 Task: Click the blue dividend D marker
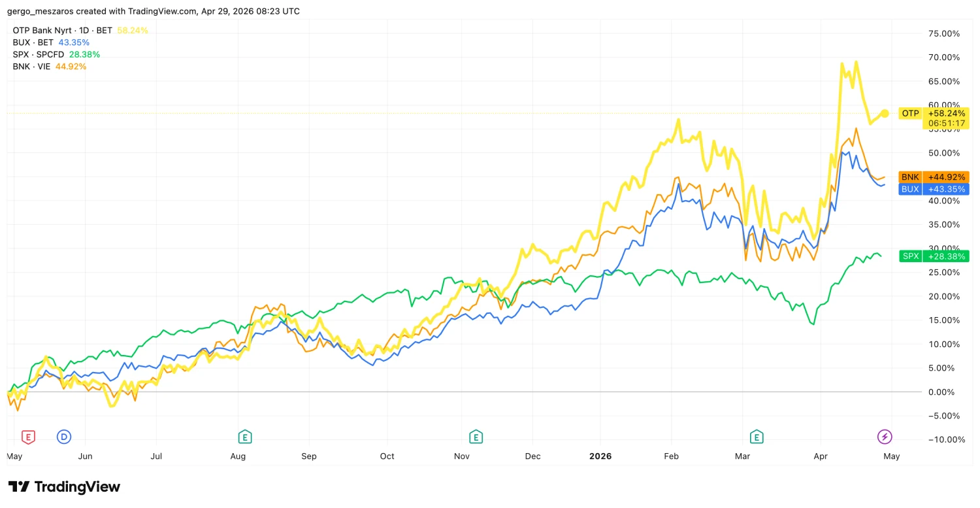[x=64, y=437]
